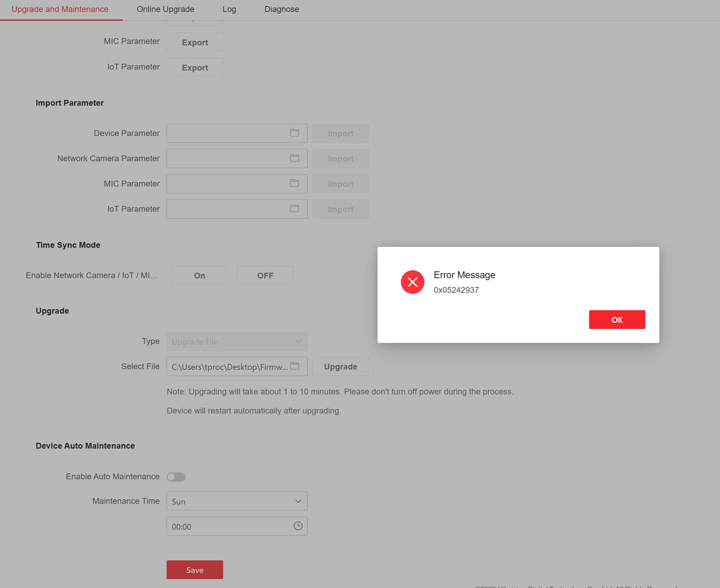Click the red Save button

click(x=195, y=570)
